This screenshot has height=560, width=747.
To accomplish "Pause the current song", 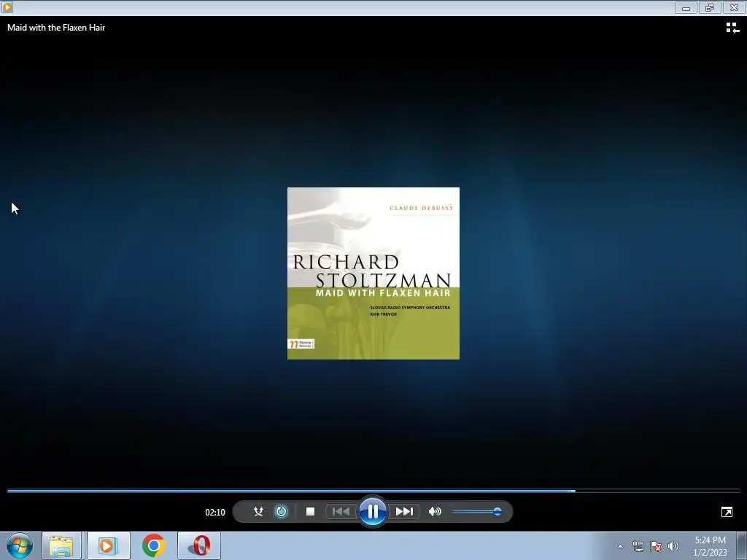I will (x=373, y=511).
